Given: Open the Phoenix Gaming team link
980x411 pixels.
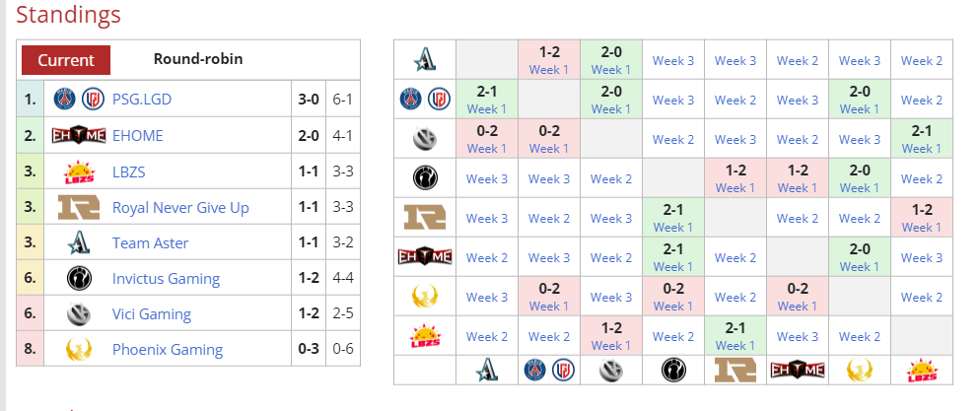Looking at the screenshot, I should [x=168, y=349].
